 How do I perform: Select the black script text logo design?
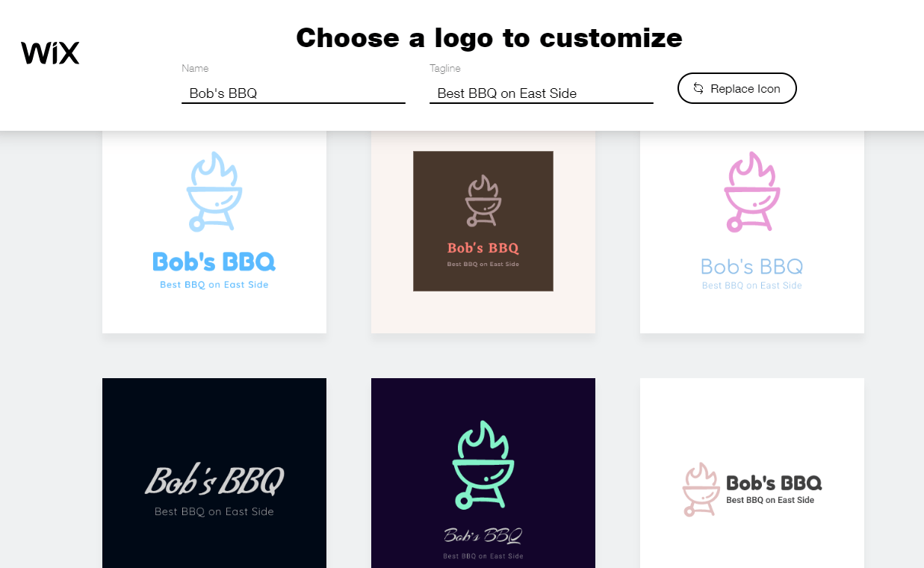214,473
